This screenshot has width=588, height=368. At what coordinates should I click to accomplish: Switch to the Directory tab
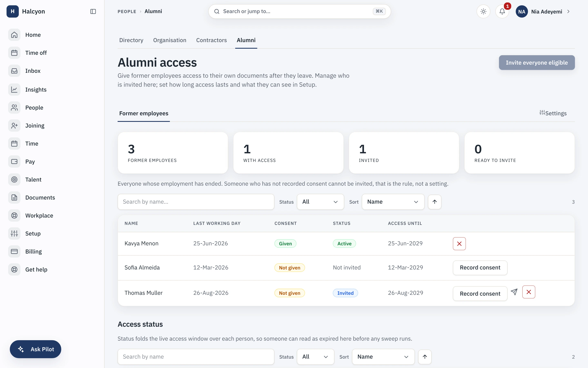click(131, 40)
